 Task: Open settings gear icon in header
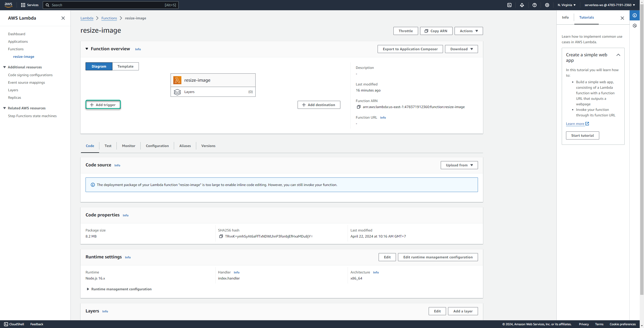click(547, 5)
